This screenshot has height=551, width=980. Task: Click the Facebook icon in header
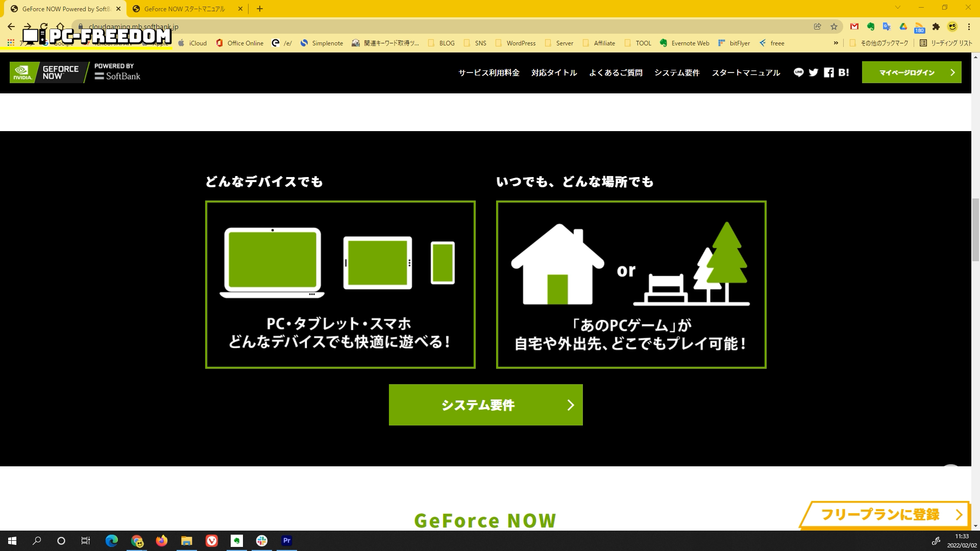(829, 72)
